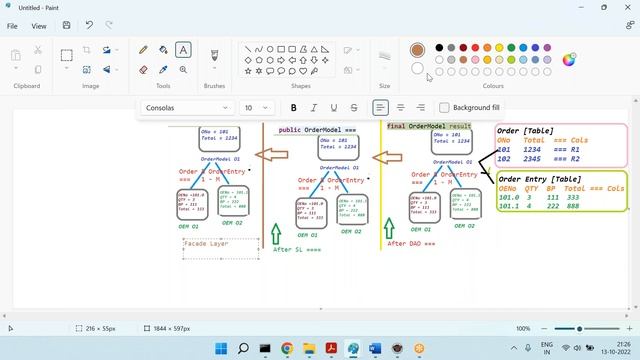
Task: Click the Paste clipboard icon
Action: tap(16, 55)
